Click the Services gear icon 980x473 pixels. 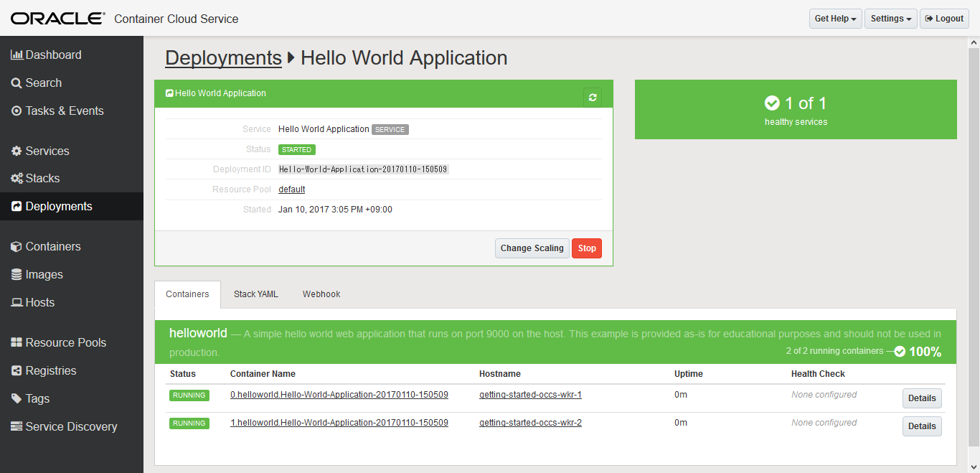coord(17,151)
